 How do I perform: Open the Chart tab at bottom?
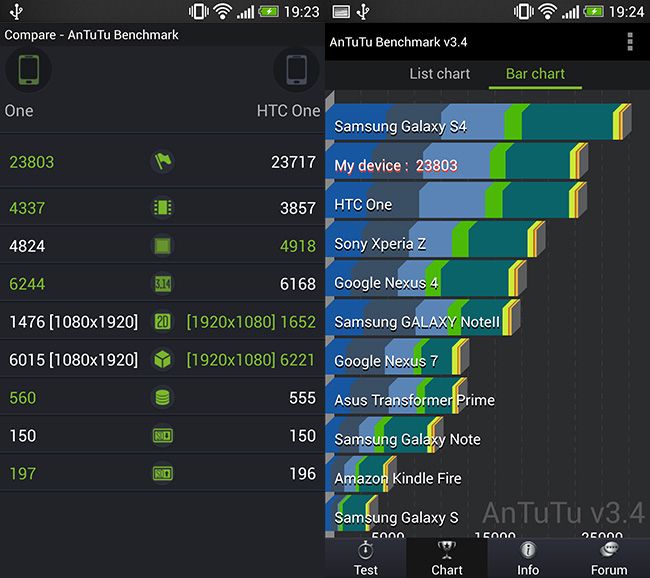(446, 558)
